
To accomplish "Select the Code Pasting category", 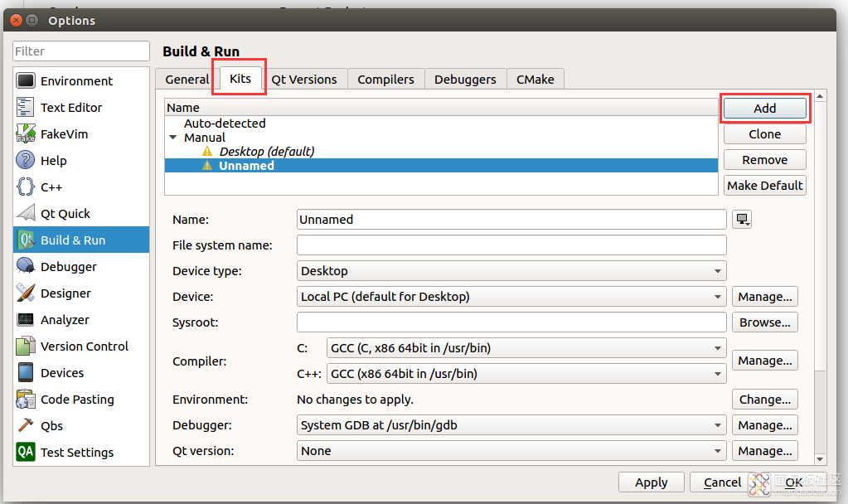I will point(81,399).
